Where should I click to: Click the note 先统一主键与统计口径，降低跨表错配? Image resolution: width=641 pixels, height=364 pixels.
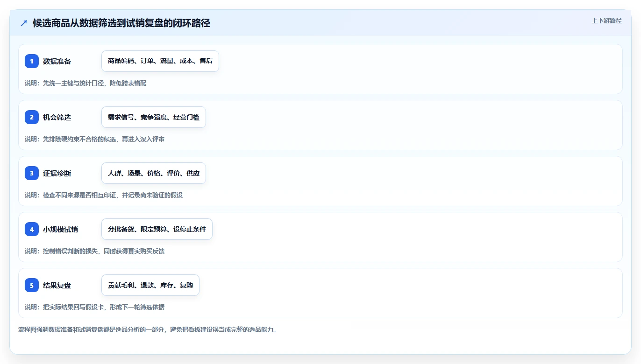(x=85, y=83)
